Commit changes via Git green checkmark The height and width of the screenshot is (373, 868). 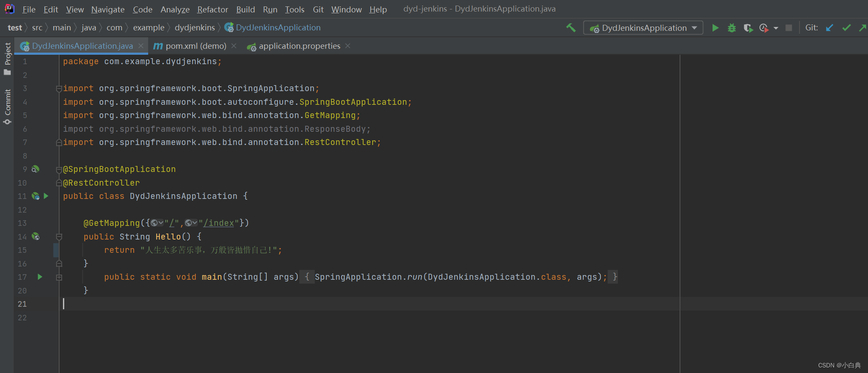pyautogui.click(x=847, y=28)
